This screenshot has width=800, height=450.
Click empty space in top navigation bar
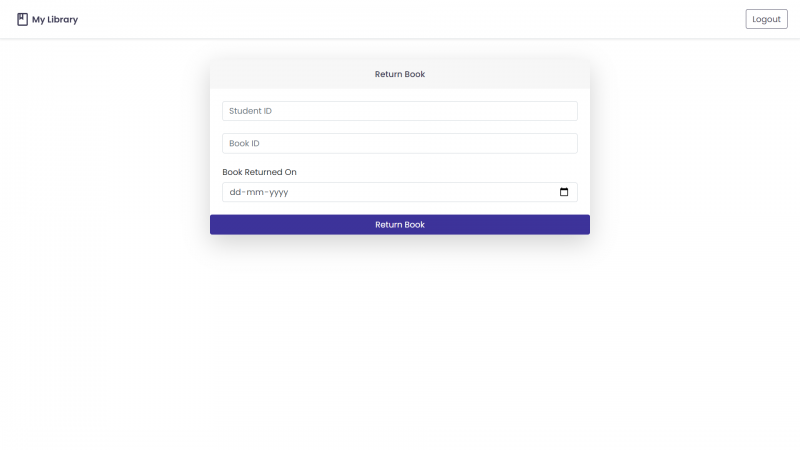click(x=408, y=19)
